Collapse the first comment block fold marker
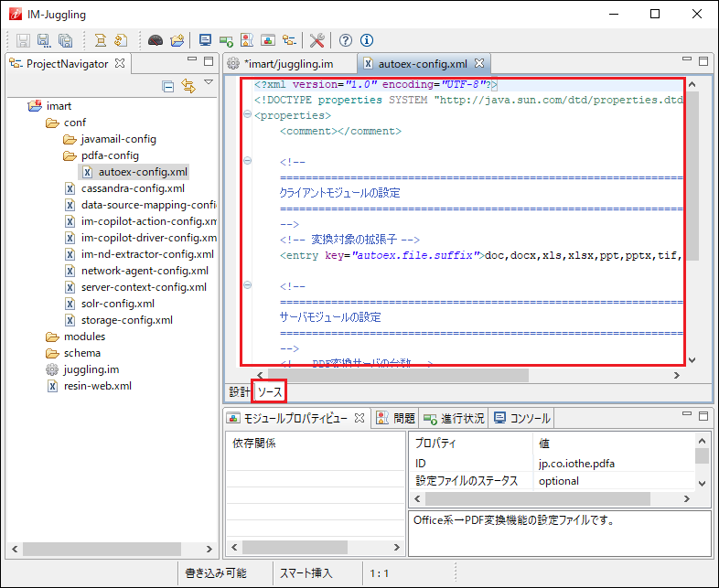 248,162
